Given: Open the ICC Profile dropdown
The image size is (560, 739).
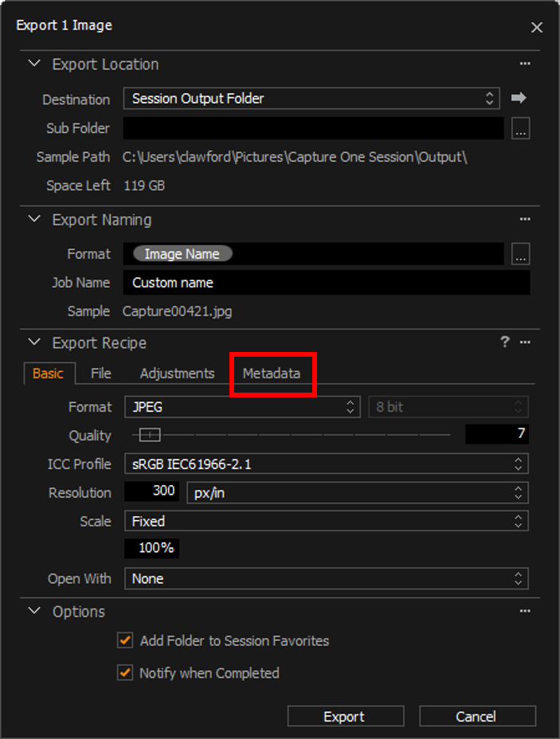Looking at the screenshot, I should pyautogui.click(x=327, y=463).
